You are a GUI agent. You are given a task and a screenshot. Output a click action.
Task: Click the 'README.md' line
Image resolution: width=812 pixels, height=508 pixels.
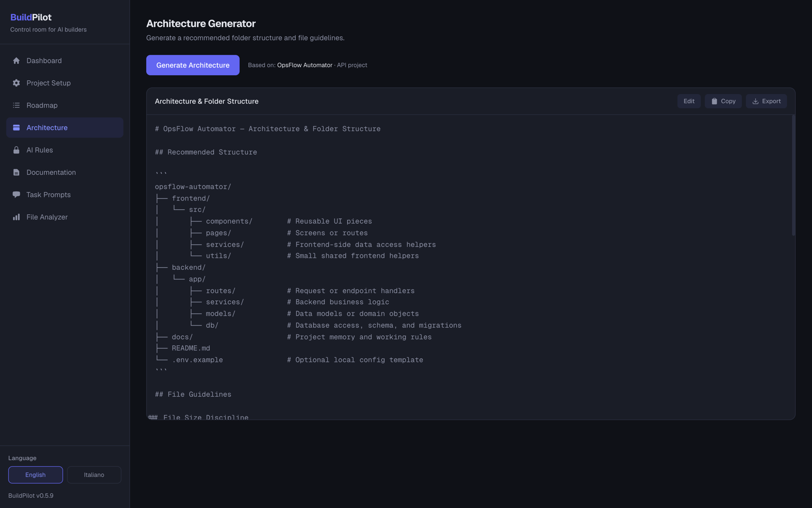coord(191,348)
